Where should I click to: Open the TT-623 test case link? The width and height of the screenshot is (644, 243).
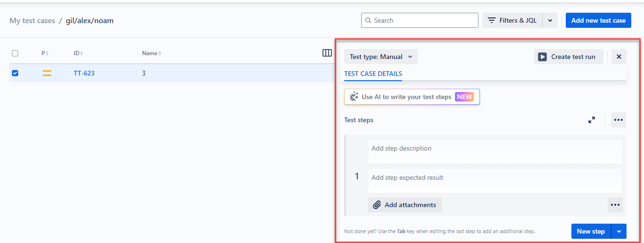(84, 73)
